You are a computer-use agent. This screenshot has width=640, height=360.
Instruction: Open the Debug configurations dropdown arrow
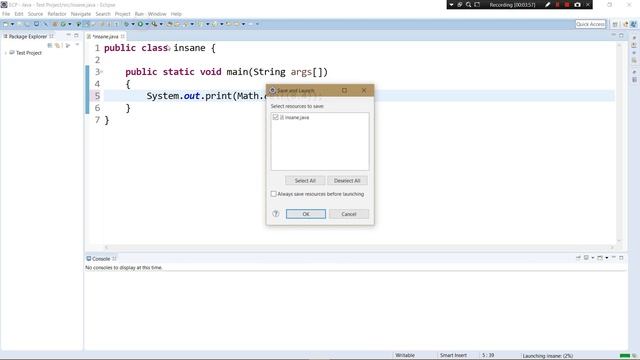pos(133,24)
